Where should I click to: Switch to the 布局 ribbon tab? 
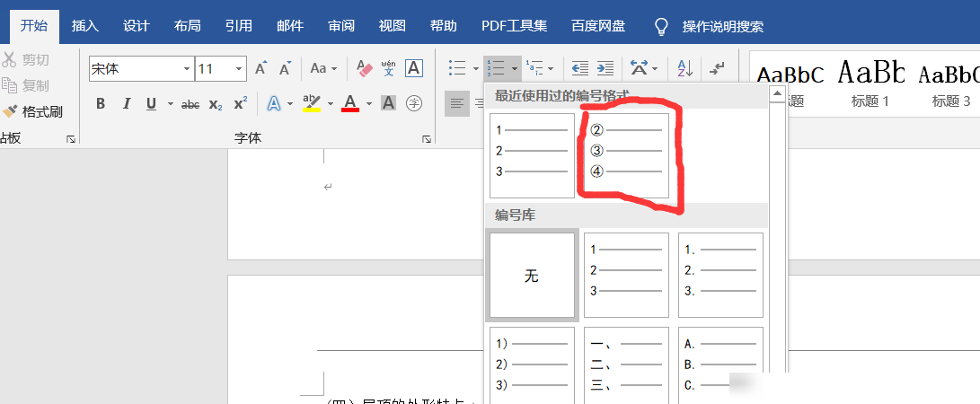coord(188,26)
